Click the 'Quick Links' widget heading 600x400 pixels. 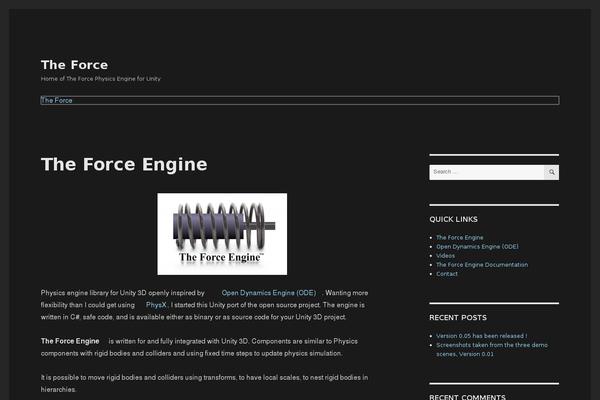point(454,219)
